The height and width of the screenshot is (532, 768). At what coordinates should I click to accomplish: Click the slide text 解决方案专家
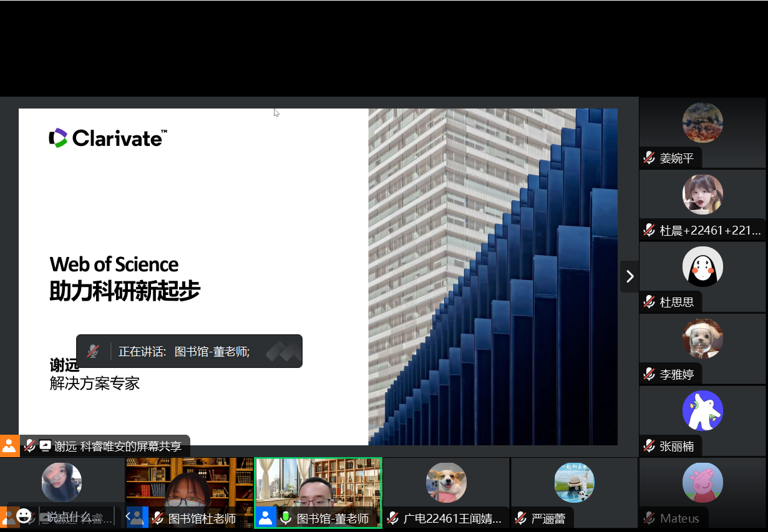95,383
